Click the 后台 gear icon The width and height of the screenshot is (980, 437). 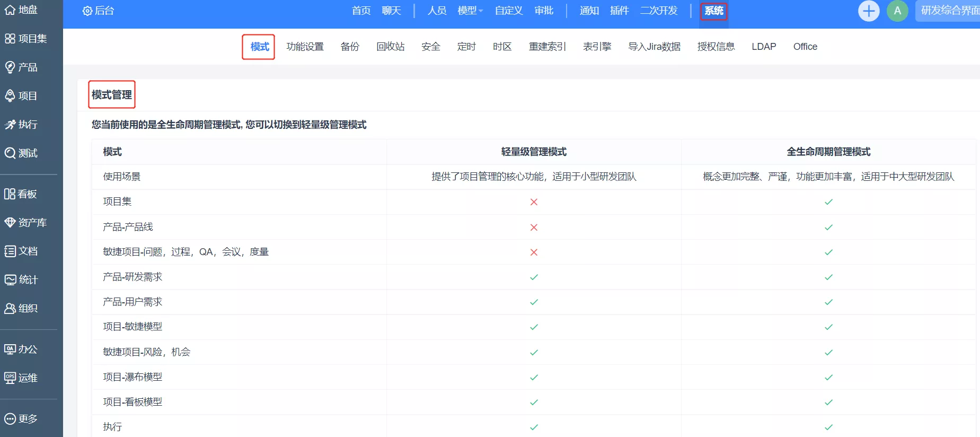coord(87,11)
